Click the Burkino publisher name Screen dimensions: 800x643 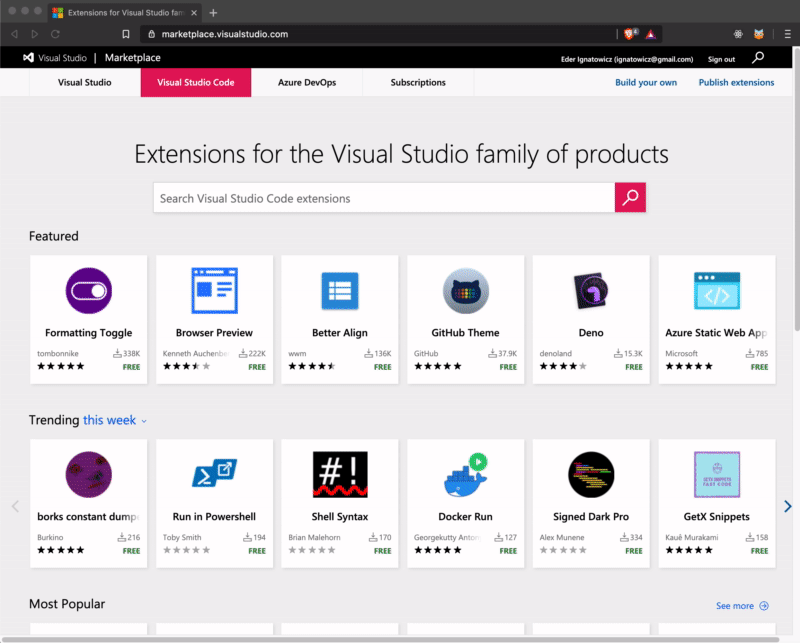pos(50,537)
